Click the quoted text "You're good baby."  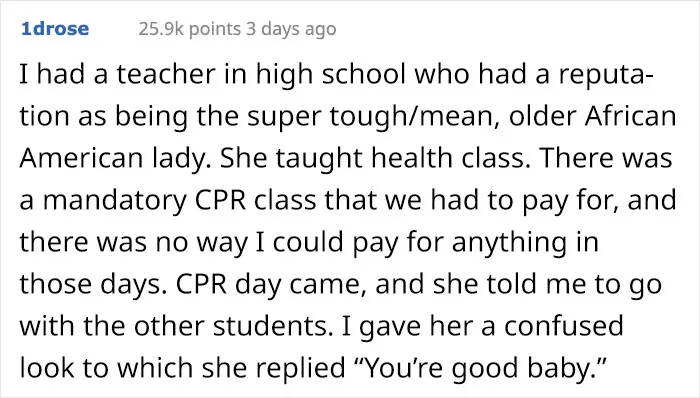(480, 369)
